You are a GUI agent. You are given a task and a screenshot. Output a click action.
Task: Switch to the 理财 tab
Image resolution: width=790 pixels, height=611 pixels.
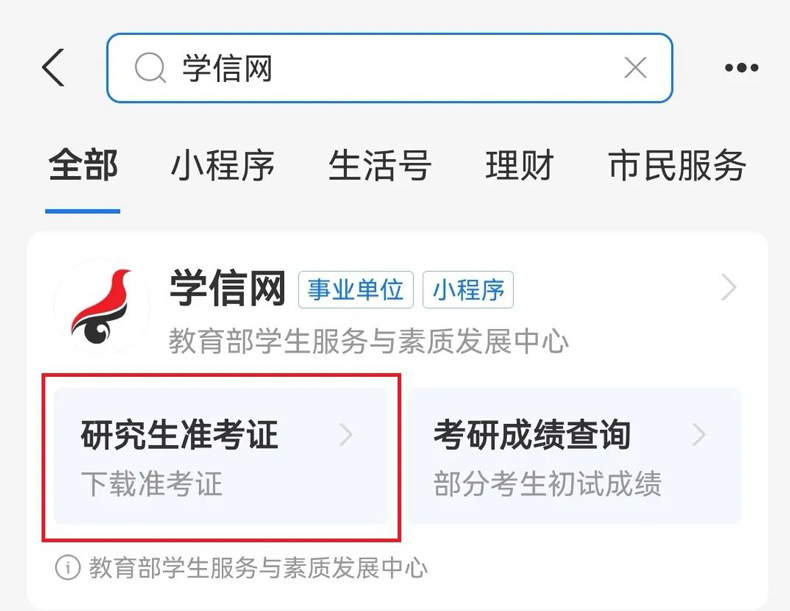(519, 166)
